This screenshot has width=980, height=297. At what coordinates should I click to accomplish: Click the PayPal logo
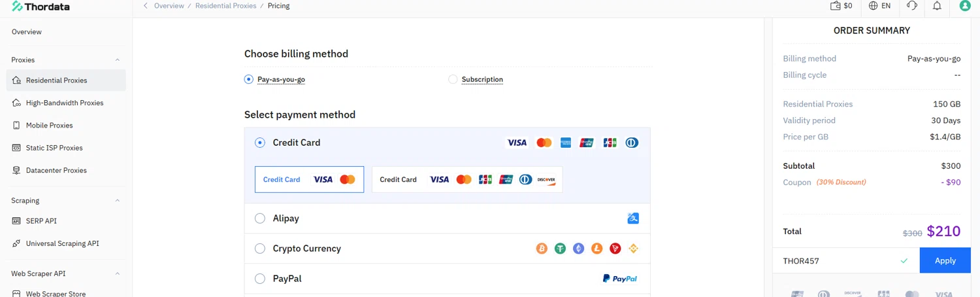pyautogui.click(x=619, y=279)
